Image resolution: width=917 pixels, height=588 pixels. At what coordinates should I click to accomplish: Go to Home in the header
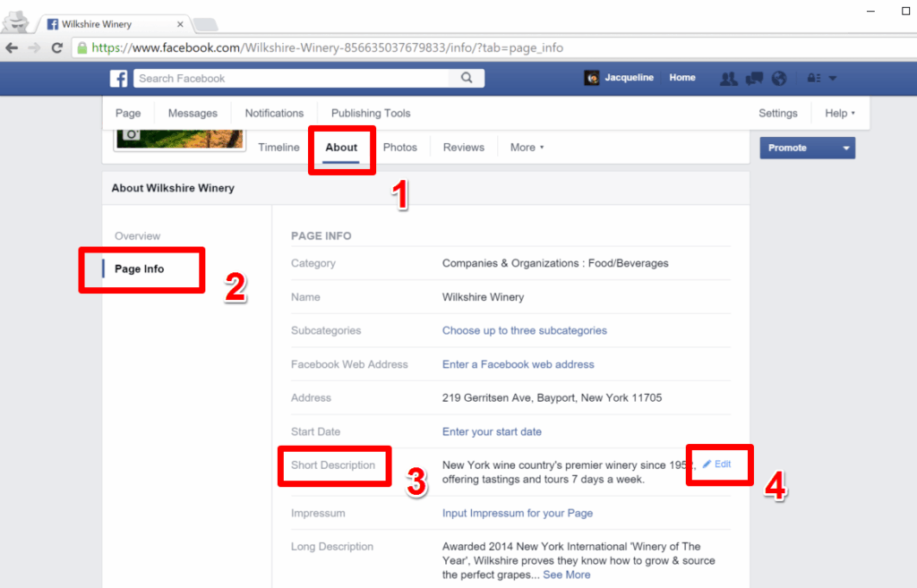click(x=682, y=78)
